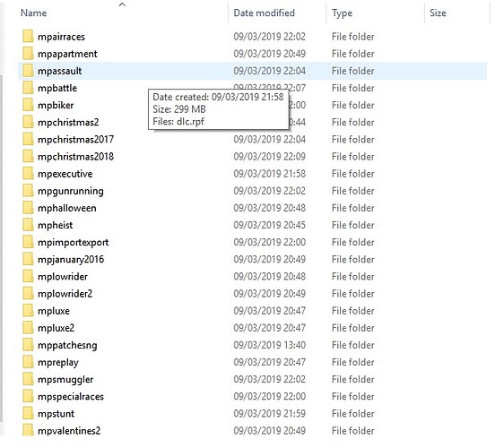Click the mpassault folder icon
The height and width of the screenshot is (448, 495).
coord(28,71)
